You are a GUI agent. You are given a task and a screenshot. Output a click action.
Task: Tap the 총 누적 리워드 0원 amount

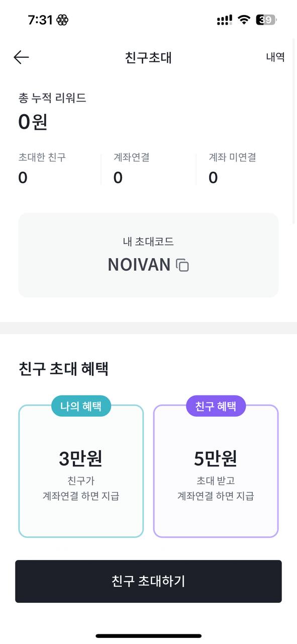click(x=33, y=122)
